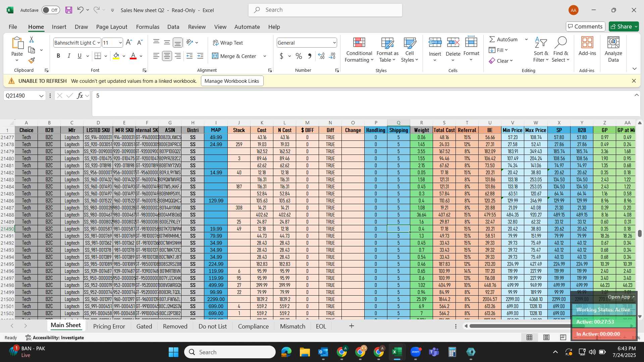This screenshot has height=362, width=644.
Task: Click the Increase Decimal icon
Action: (x=321, y=56)
